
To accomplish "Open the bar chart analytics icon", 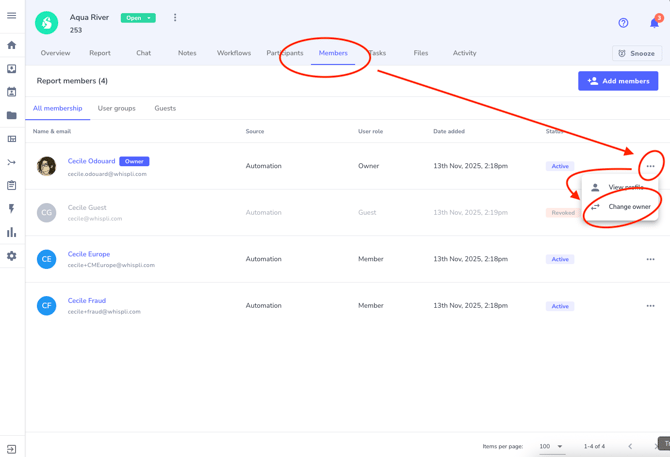I will point(12,232).
